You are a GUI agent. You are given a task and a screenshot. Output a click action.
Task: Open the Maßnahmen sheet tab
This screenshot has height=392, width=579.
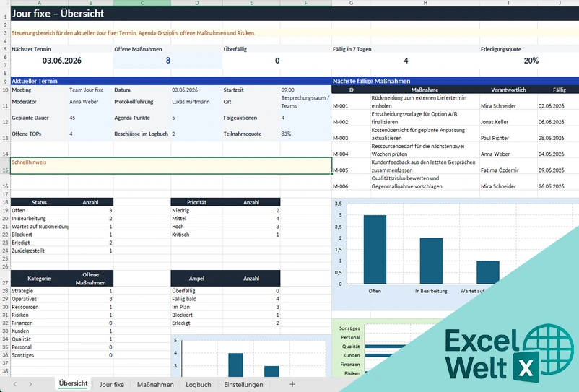[155, 384]
